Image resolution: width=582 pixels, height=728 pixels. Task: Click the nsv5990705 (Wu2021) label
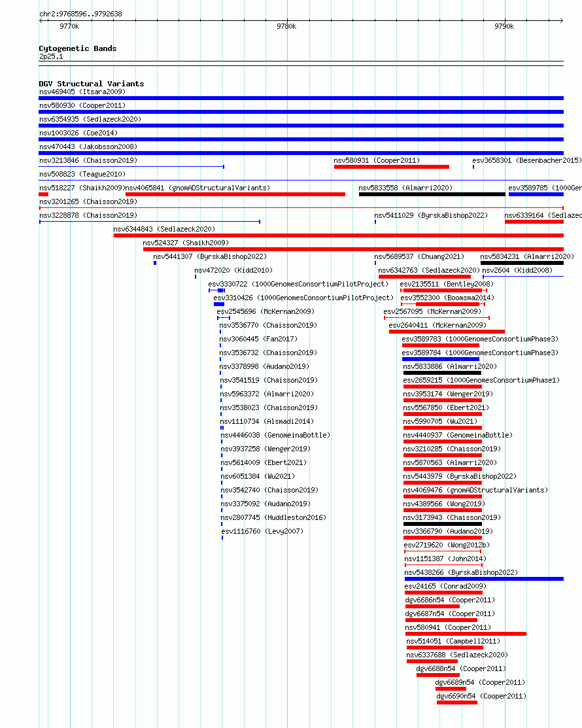(x=440, y=422)
